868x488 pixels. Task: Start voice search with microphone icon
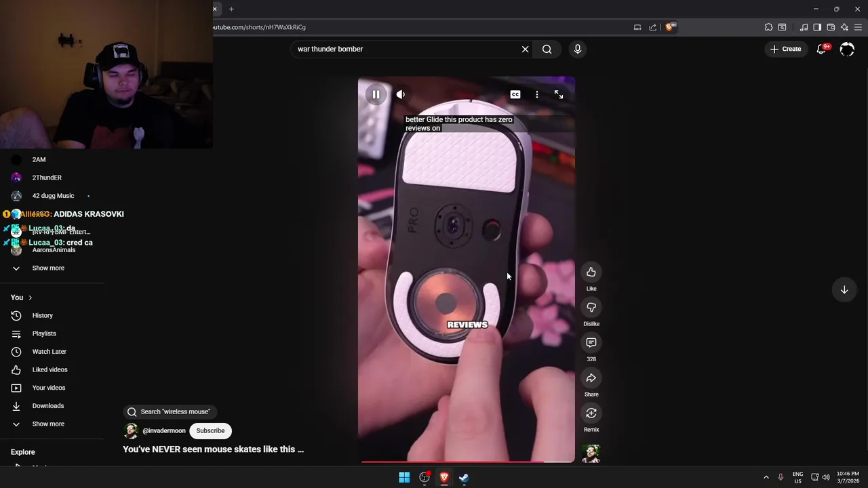pos(578,49)
